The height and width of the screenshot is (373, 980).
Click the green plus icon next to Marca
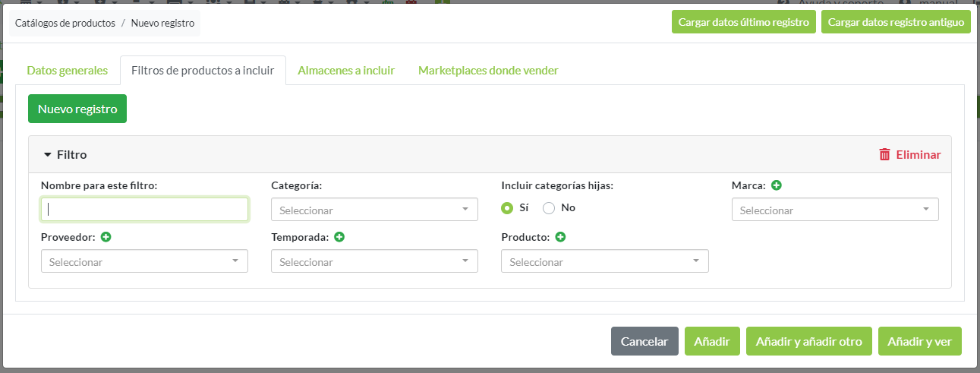pyautogui.click(x=777, y=185)
